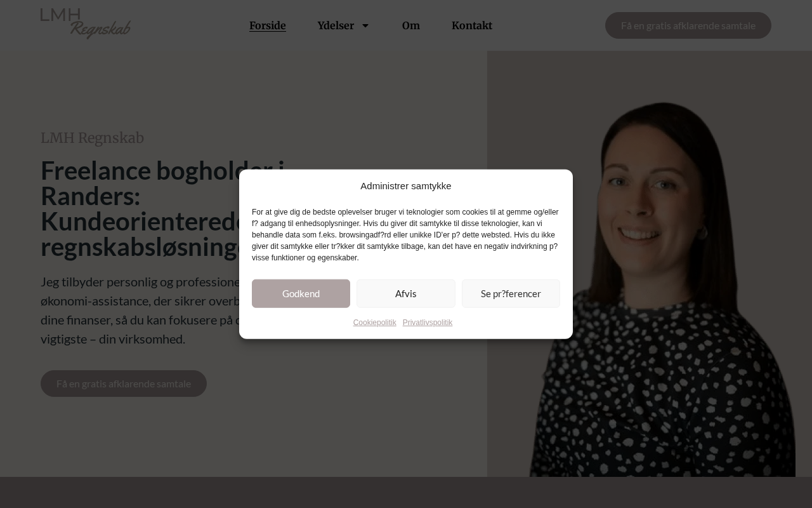Click hero 'Få en gratis afklarende samtale' button
The height and width of the screenshot is (508, 812).
click(124, 384)
